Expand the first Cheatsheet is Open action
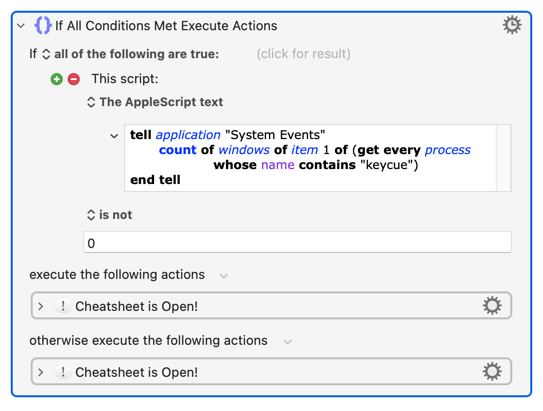Image resolution: width=543 pixels, height=411 pixels. pyautogui.click(x=41, y=306)
